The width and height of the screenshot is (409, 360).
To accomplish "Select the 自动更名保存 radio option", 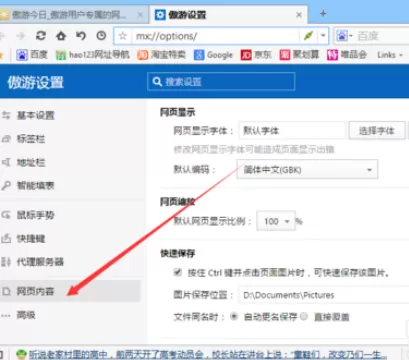I will 234,316.
